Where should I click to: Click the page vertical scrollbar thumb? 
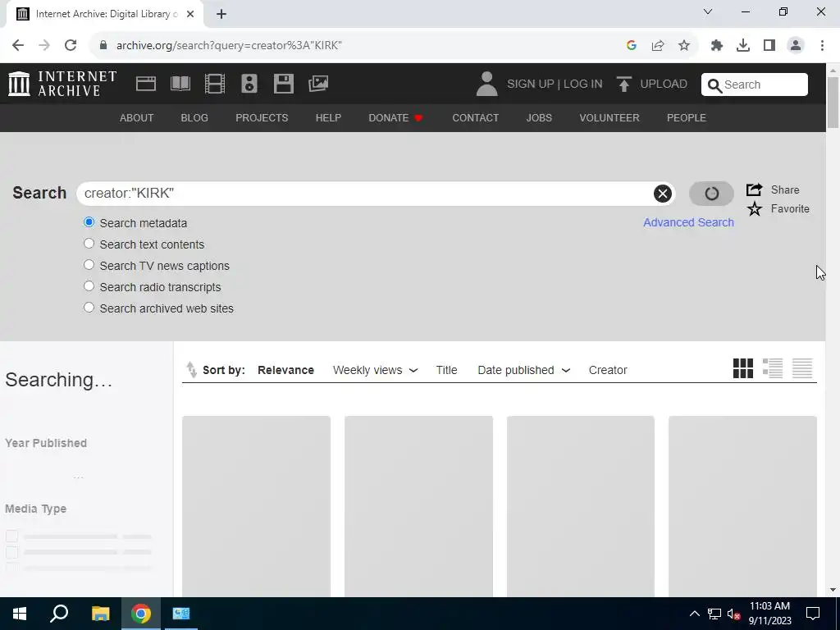point(833,103)
